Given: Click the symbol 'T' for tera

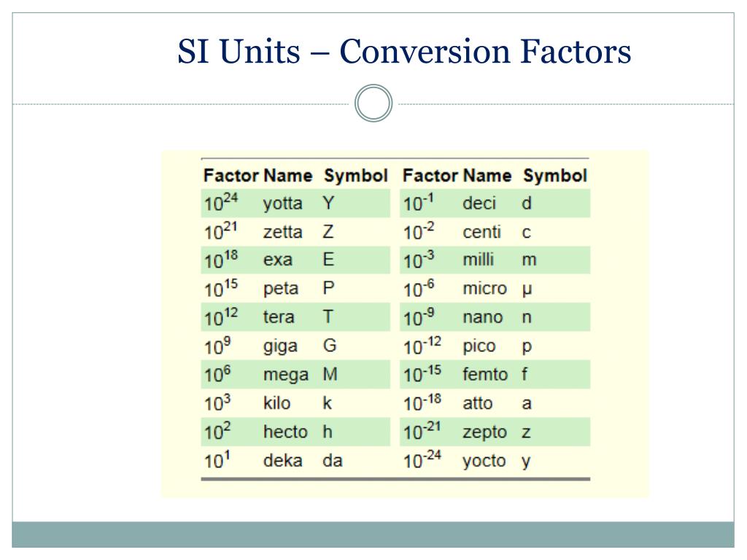Looking at the screenshot, I should (x=328, y=316).
